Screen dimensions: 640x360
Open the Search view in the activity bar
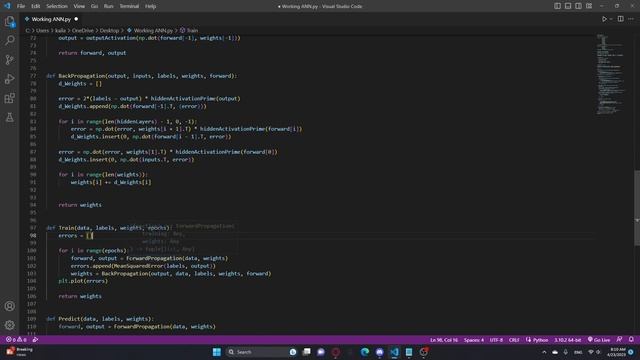point(9,40)
